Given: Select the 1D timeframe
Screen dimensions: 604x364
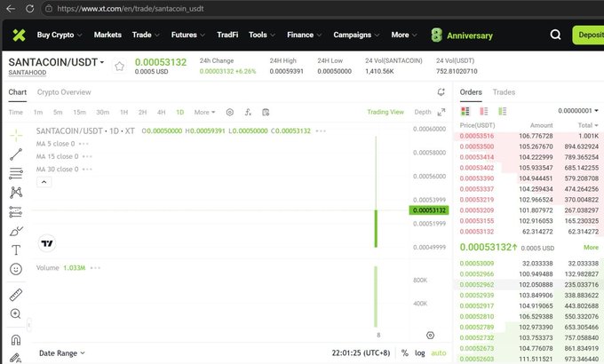Looking at the screenshot, I should [180, 113].
